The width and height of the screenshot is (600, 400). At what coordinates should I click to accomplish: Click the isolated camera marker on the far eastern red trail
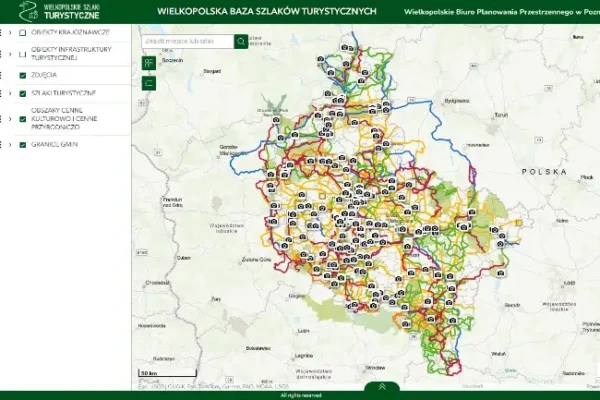click(x=500, y=273)
